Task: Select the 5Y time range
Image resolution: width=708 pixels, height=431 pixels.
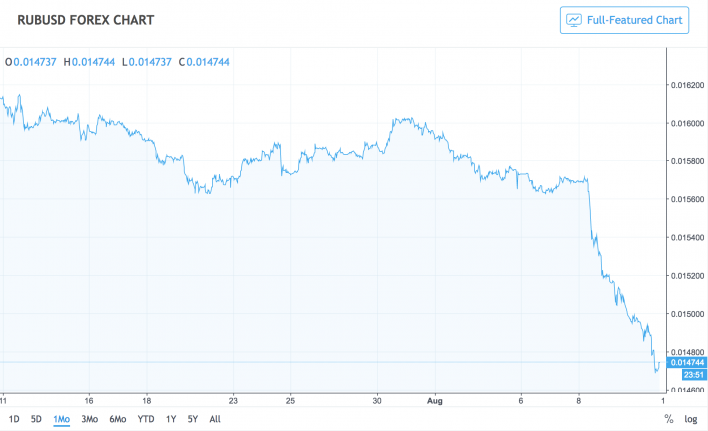Action: (193, 419)
